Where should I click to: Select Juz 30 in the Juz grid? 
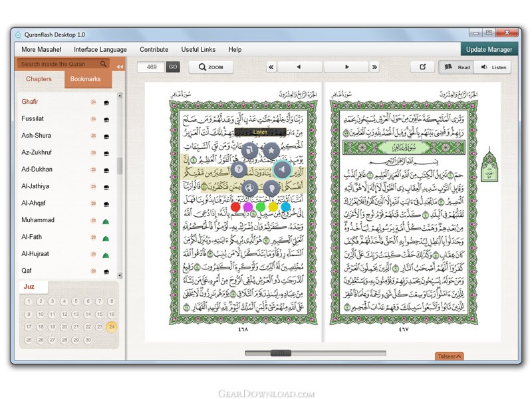tap(88, 340)
